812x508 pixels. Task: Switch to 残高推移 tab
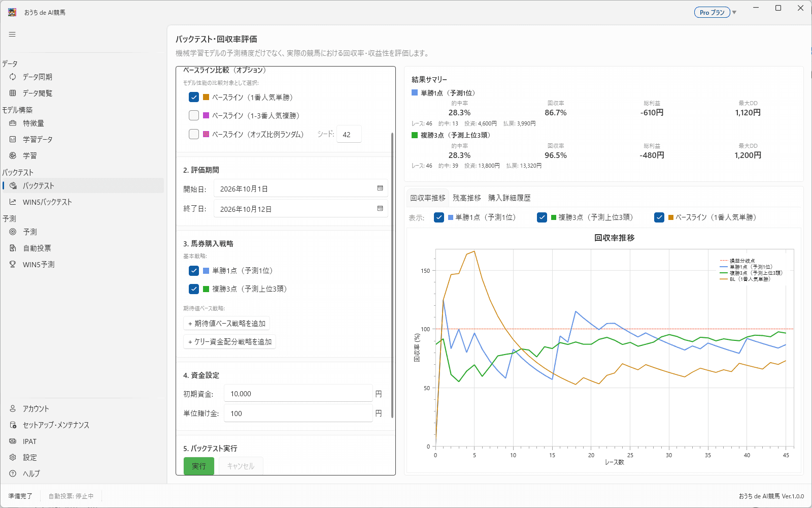click(x=467, y=198)
